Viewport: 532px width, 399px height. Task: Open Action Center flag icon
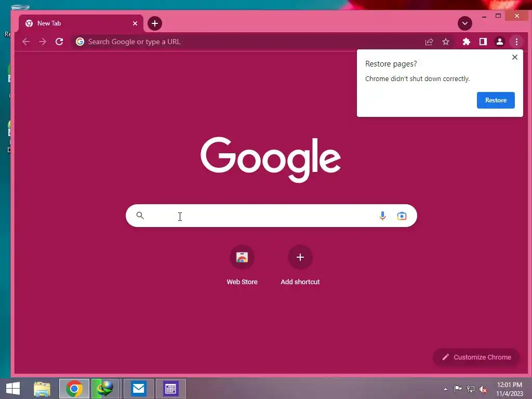pos(458,389)
